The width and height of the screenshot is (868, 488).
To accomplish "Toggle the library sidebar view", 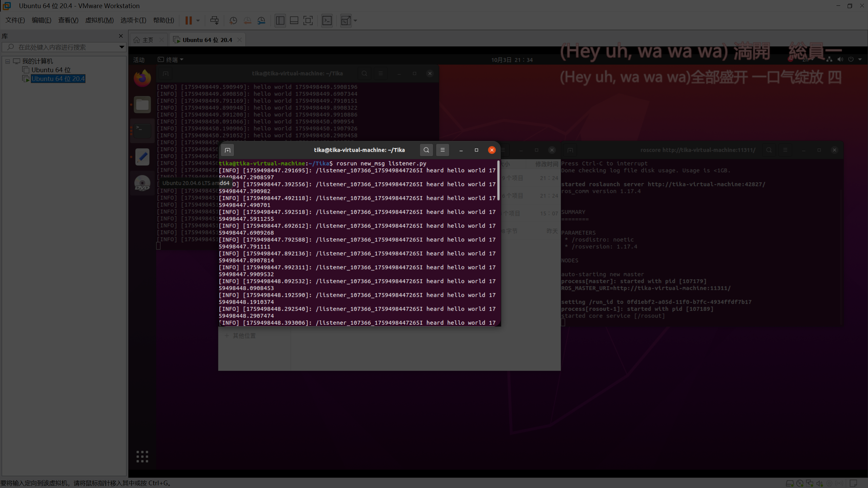I will tap(280, 21).
